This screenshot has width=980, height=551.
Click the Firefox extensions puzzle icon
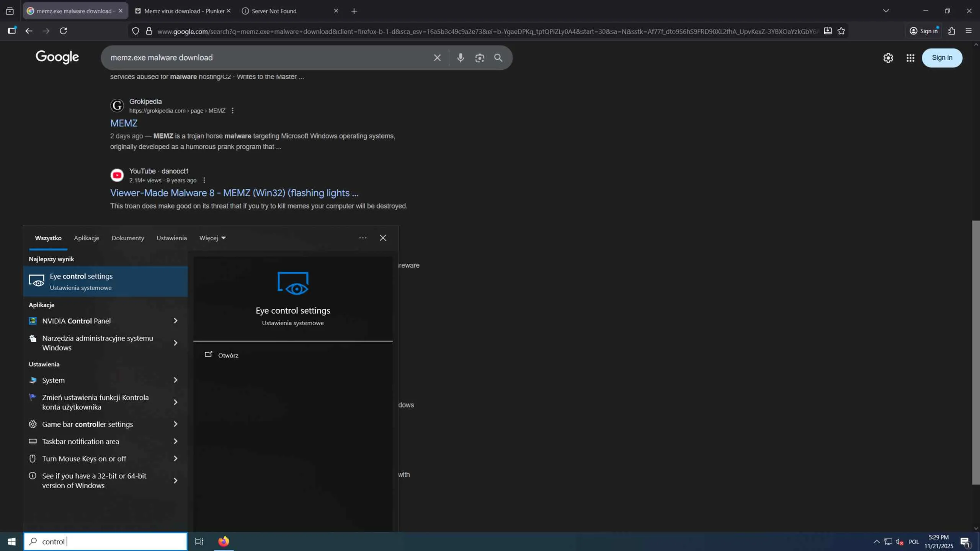[x=952, y=31]
